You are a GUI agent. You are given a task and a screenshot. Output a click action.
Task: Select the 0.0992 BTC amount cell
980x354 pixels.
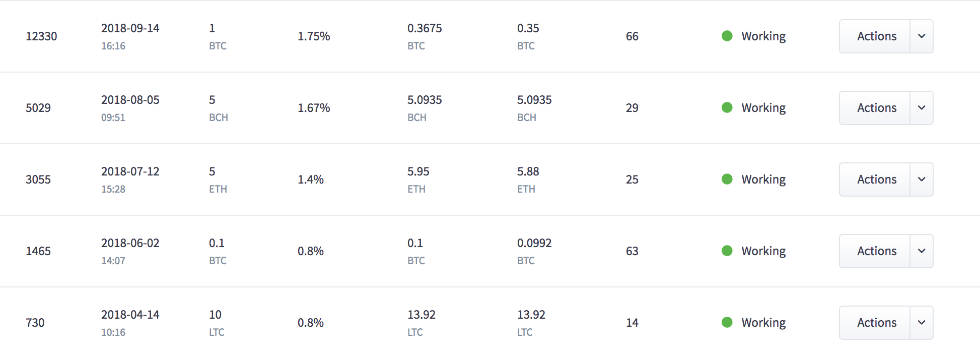534,251
